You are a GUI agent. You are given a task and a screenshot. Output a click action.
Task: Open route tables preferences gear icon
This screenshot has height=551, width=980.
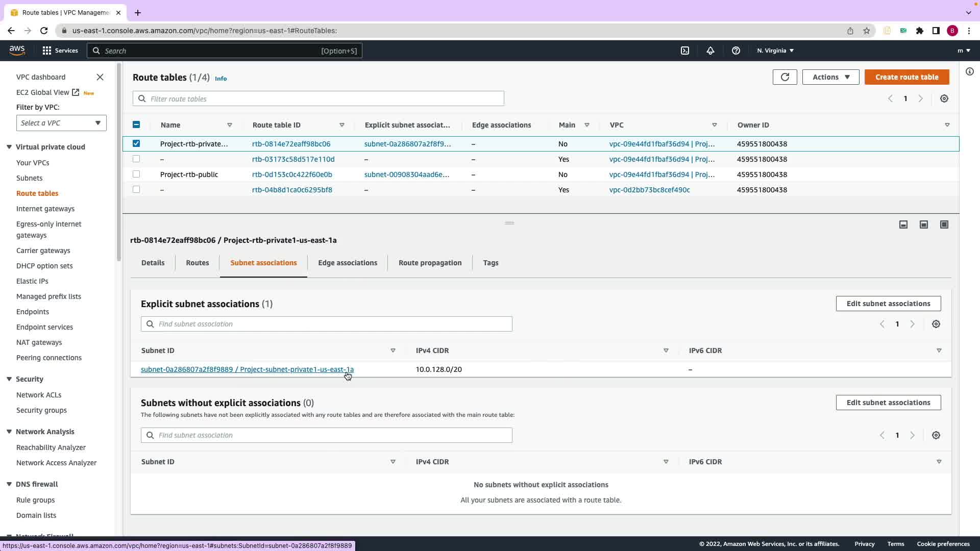click(944, 98)
